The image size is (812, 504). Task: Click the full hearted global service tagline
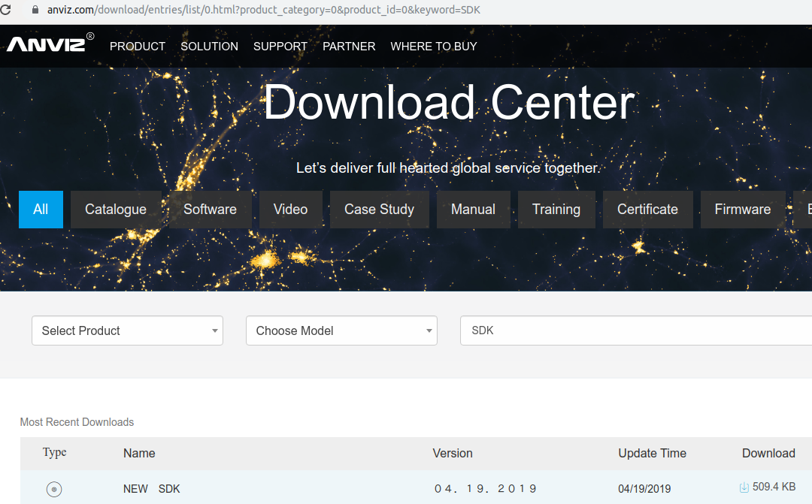coord(448,168)
